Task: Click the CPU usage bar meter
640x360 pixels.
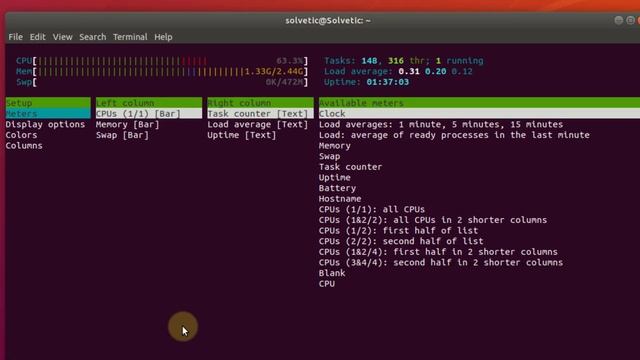Action: (x=162, y=61)
